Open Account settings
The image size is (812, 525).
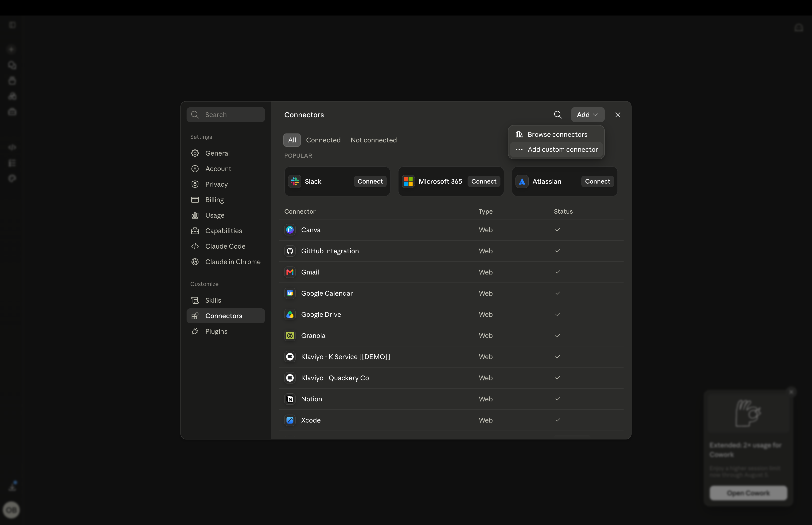[226, 169]
